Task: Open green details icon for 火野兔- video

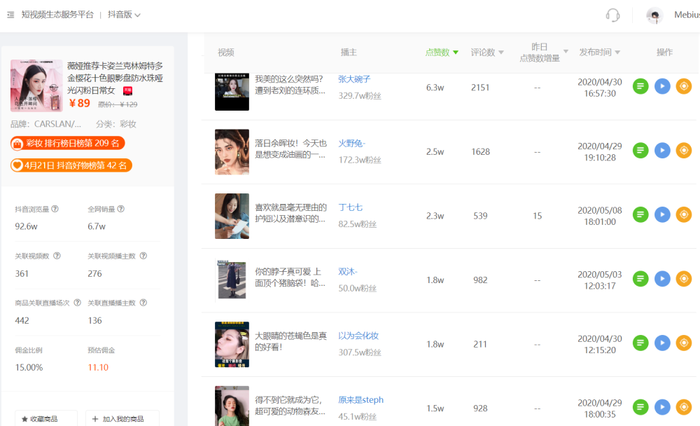Action: tap(640, 150)
